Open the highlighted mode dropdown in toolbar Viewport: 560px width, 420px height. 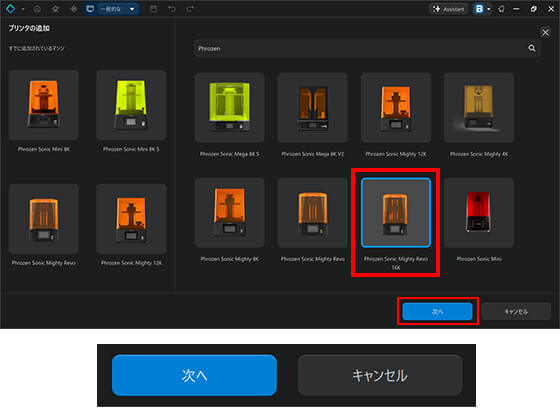tap(112, 9)
